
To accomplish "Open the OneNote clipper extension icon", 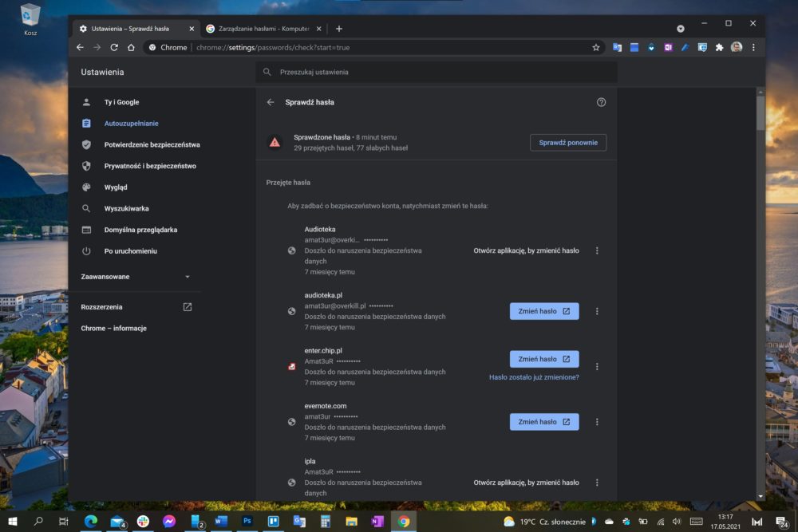I will coord(668,47).
